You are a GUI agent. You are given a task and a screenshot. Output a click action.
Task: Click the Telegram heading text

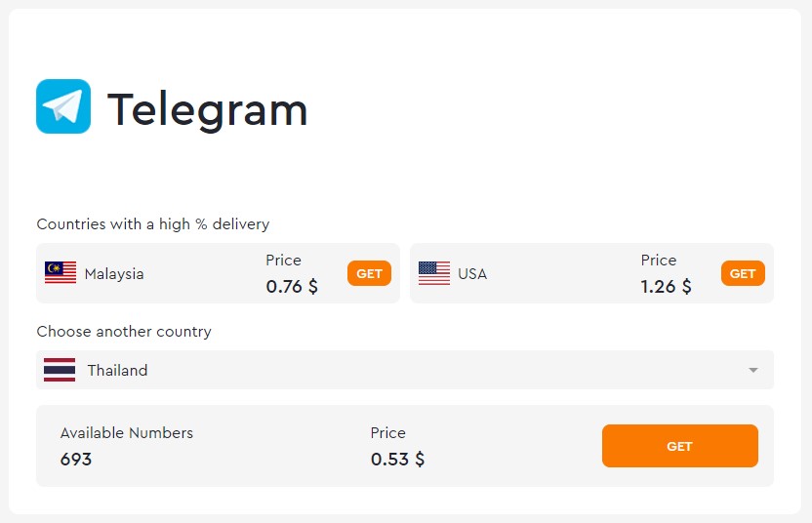tap(207, 110)
